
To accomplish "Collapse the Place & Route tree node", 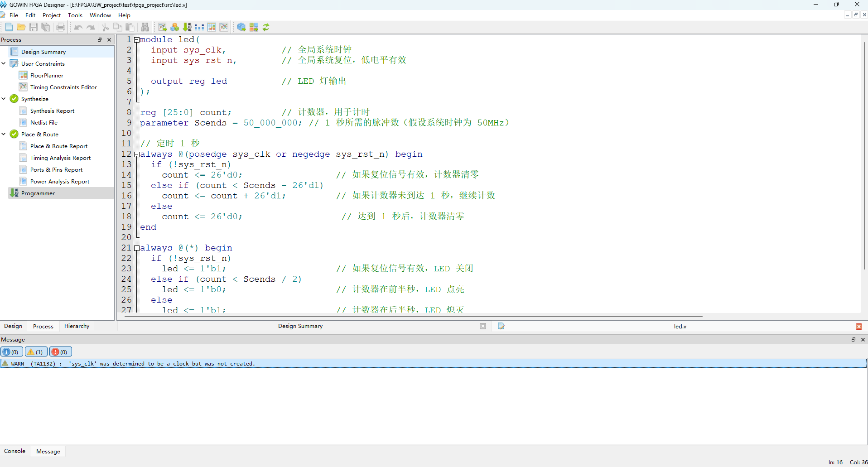I will tap(4, 134).
